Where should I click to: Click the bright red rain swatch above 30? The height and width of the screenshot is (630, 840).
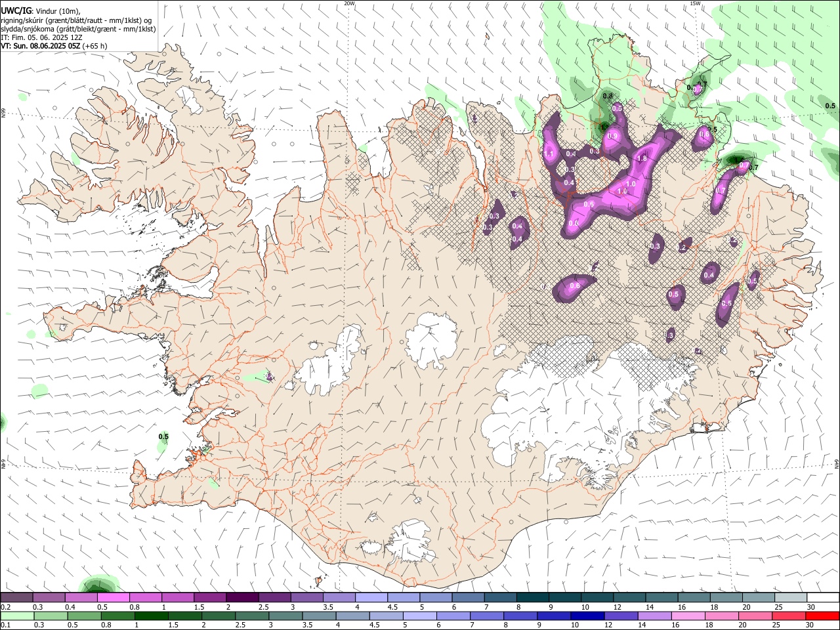point(822,616)
